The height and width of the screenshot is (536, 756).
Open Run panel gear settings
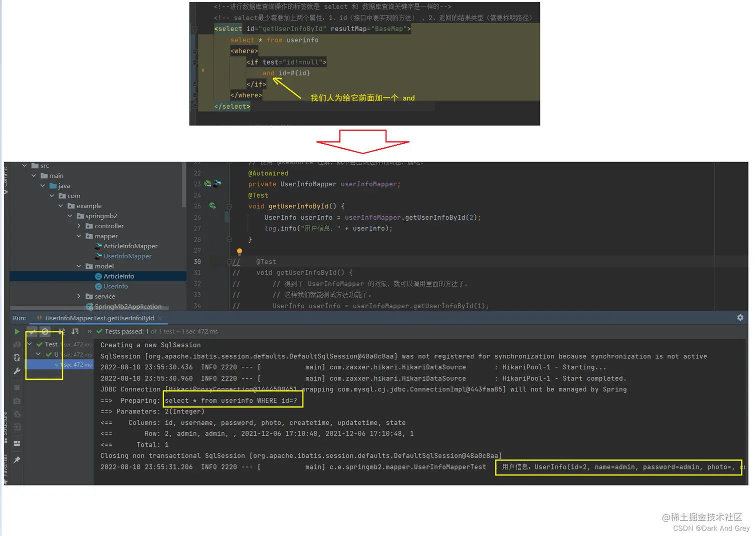point(740,318)
